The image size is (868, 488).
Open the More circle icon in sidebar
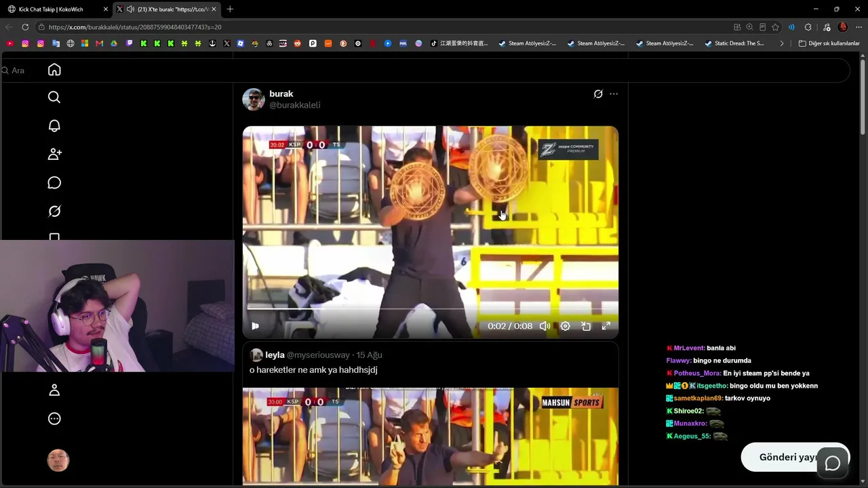(x=54, y=419)
